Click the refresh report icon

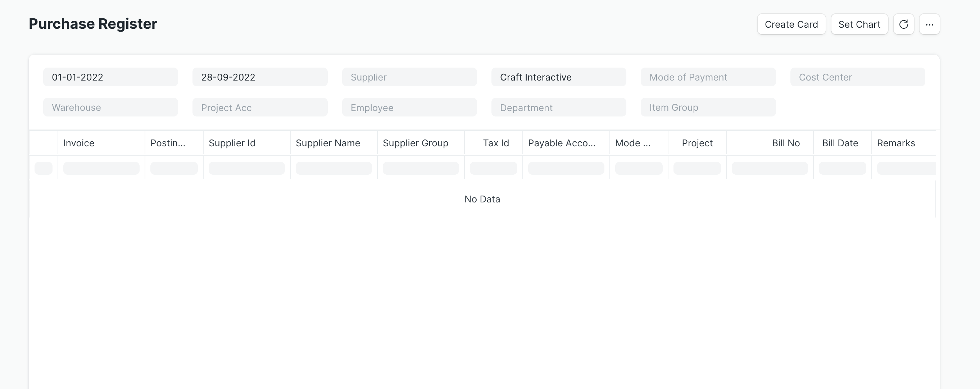tap(904, 24)
